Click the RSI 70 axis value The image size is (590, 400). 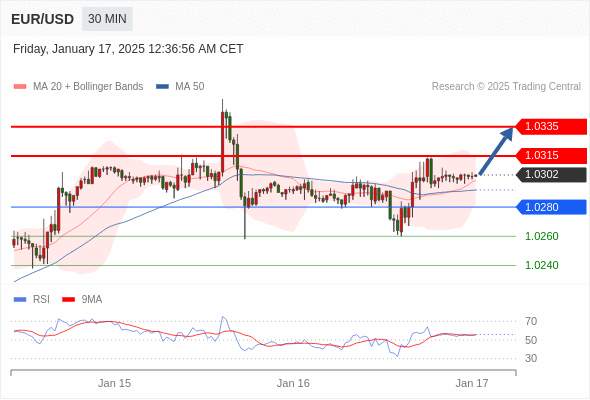click(531, 321)
